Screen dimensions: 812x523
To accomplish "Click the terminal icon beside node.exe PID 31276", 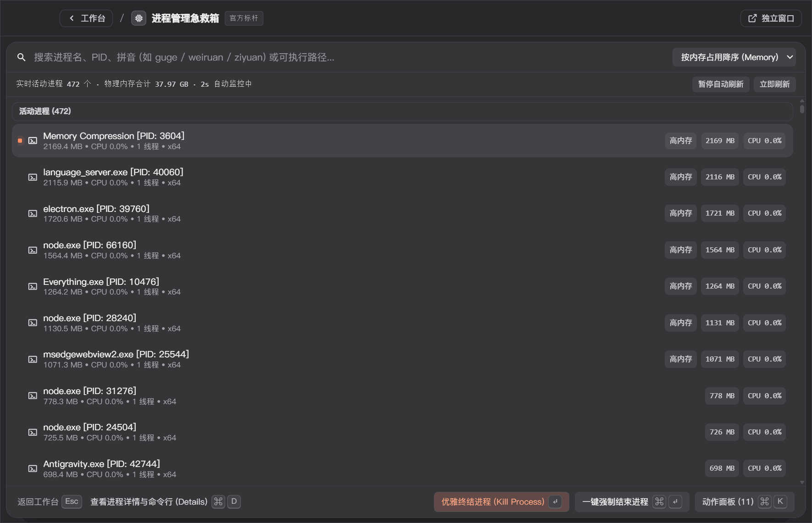I will [33, 395].
